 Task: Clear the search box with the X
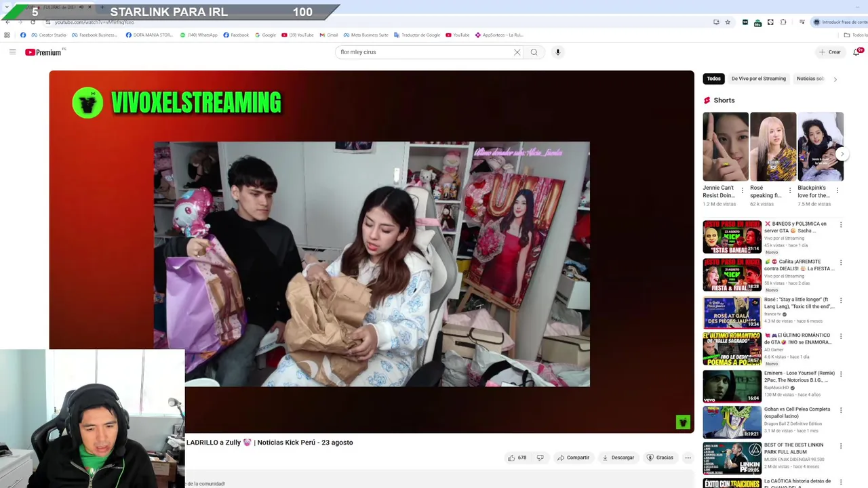(517, 52)
